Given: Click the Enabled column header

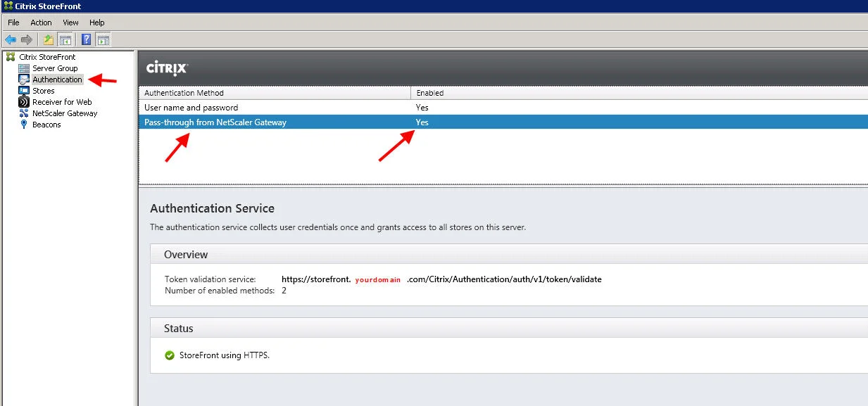Looking at the screenshot, I should [639, 93].
